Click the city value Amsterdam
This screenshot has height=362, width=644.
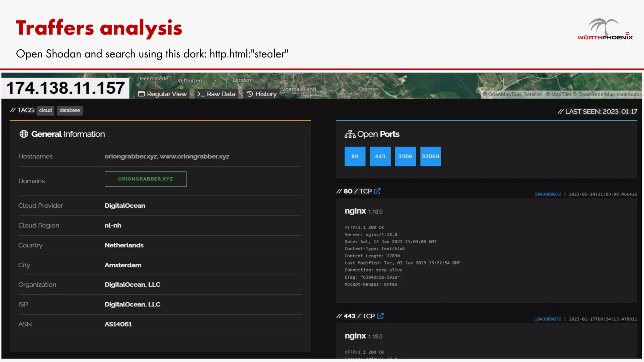[x=123, y=265]
